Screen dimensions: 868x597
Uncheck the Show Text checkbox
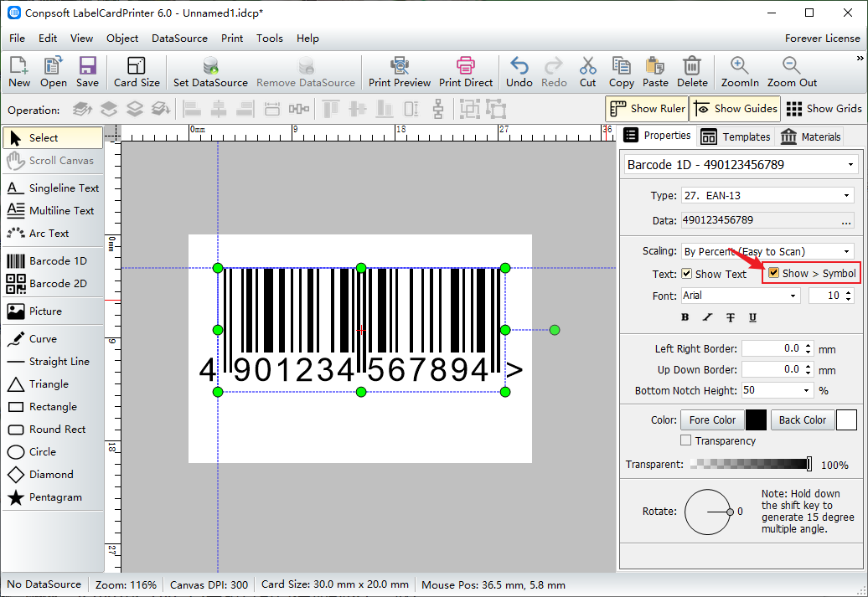pos(686,274)
